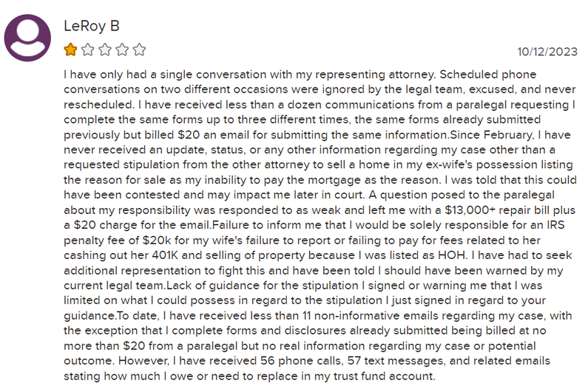Click '$20k' penalty fee text

tap(157, 241)
